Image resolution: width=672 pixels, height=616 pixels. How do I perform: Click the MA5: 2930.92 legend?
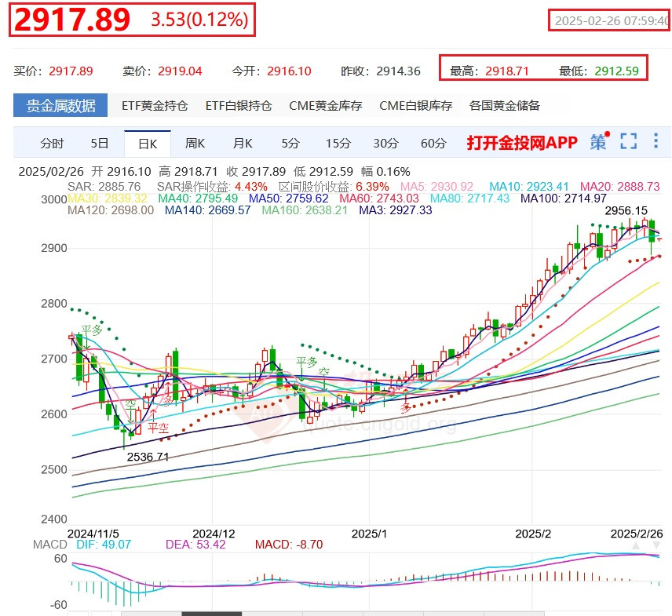pos(436,187)
